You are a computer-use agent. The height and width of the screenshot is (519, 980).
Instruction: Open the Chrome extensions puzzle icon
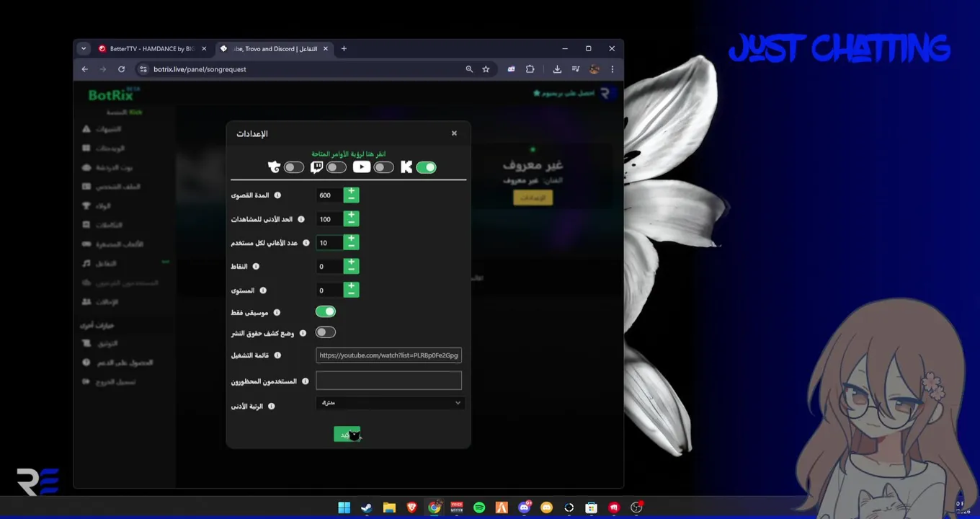[x=530, y=69]
